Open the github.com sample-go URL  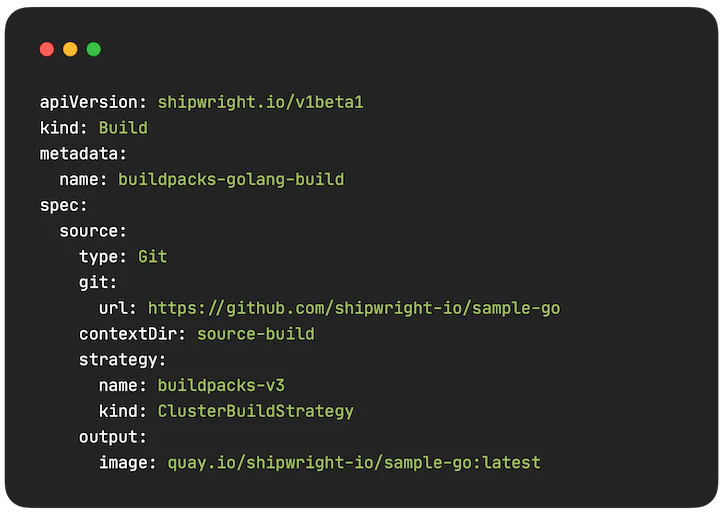(354, 308)
